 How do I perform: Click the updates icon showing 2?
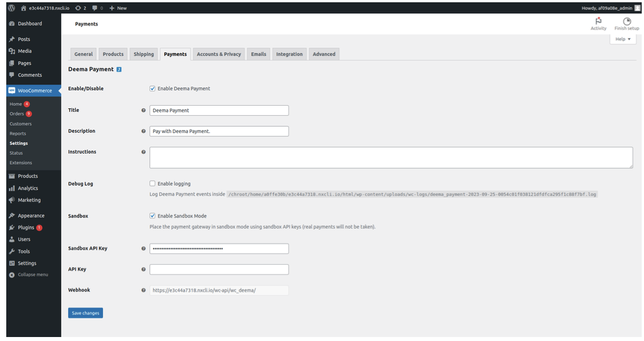pos(78,8)
